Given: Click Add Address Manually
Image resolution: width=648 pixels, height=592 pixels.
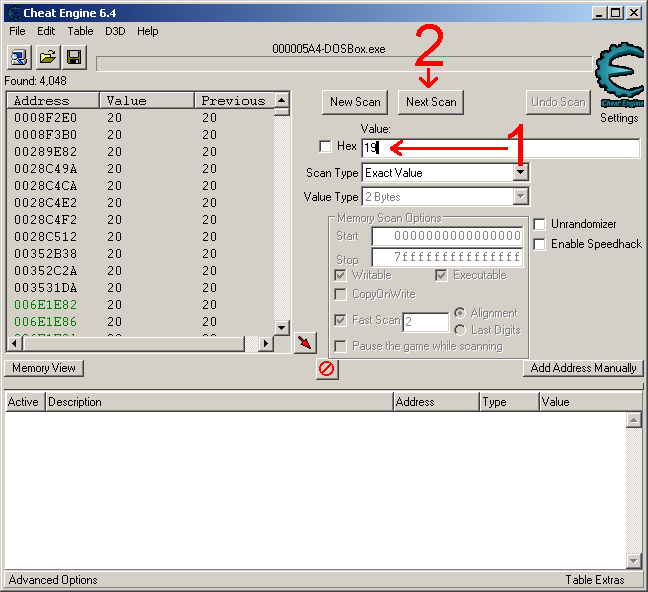Looking at the screenshot, I should (583, 368).
